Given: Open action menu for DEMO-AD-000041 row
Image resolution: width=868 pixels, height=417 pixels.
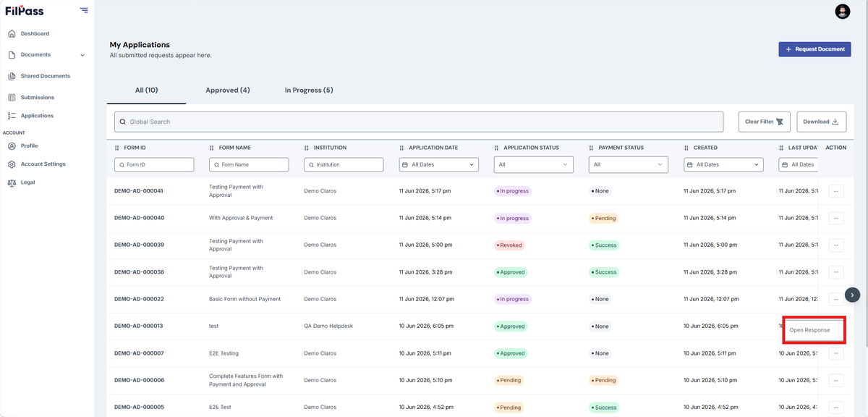Looking at the screenshot, I should click(x=836, y=191).
